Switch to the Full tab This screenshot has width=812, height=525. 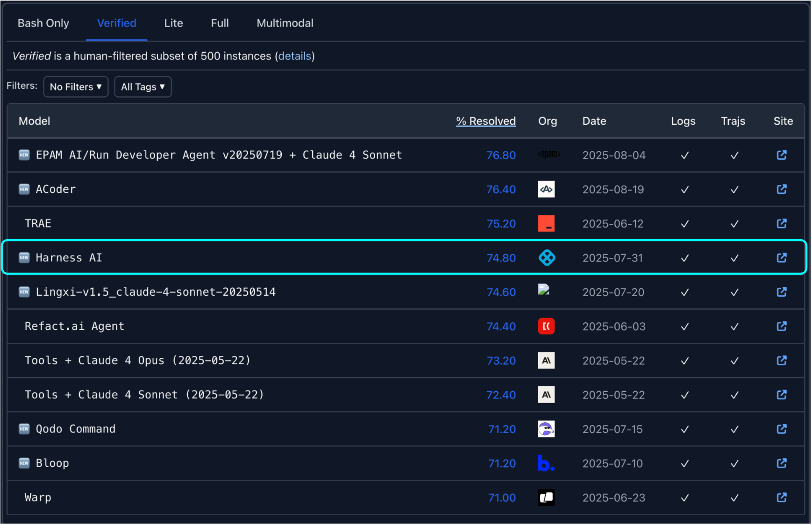tap(220, 23)
